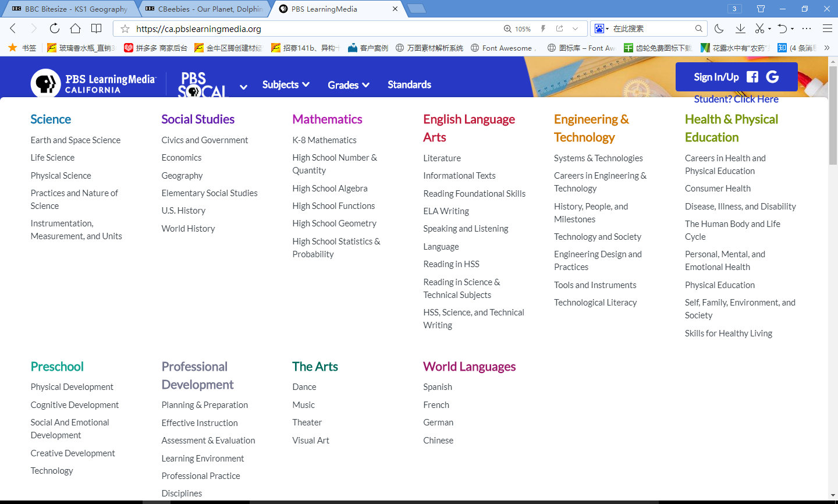
Task: Reload the page with the refresh icon
Action: point(54,29)
